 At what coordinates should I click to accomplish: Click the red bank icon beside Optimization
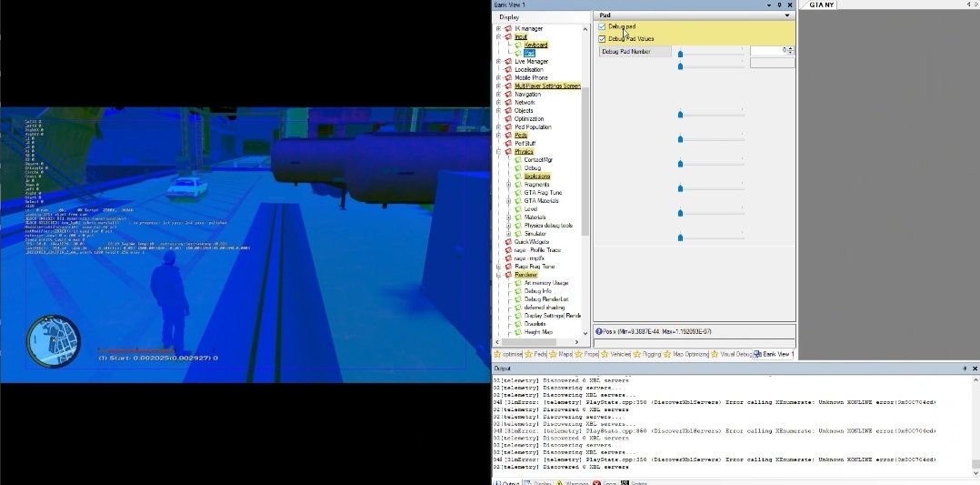[x=508, y=119]
